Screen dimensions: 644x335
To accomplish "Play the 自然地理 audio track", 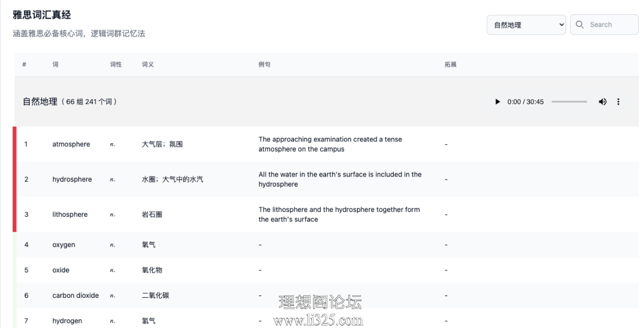I will (497, 102).
